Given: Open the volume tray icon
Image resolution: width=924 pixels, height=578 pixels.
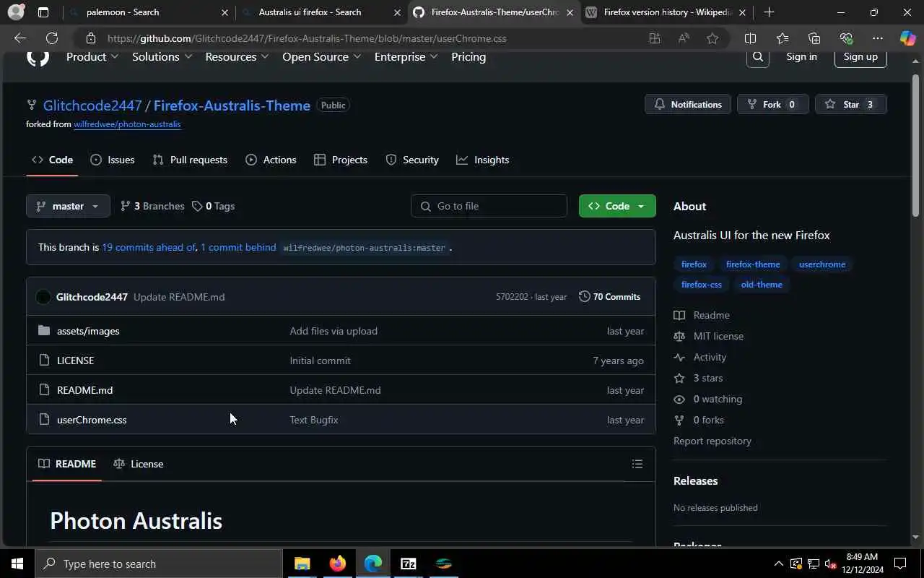Looking at the screenshot, I should coord(831,564).
